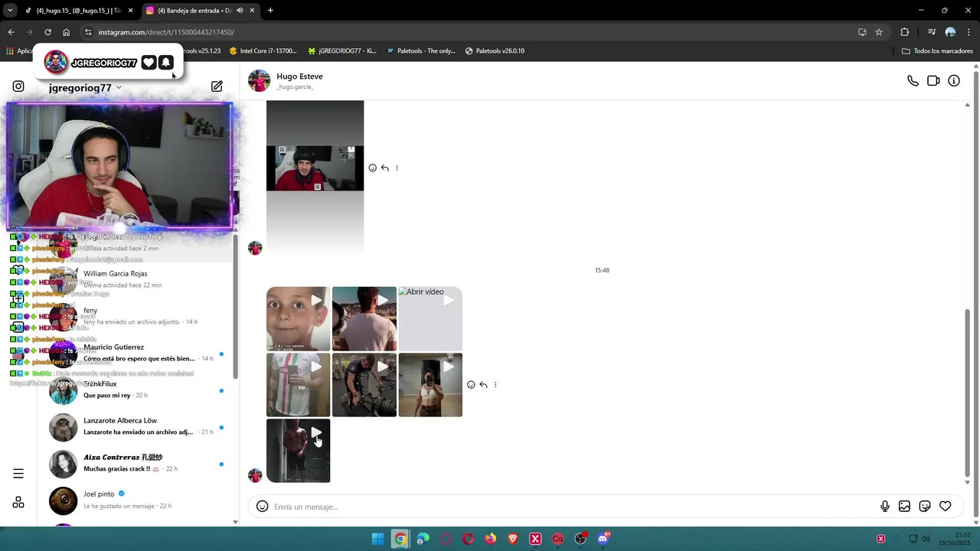This screenshot has height=551, width=980.
Task: Open a new browser tab
Action: 270,11
